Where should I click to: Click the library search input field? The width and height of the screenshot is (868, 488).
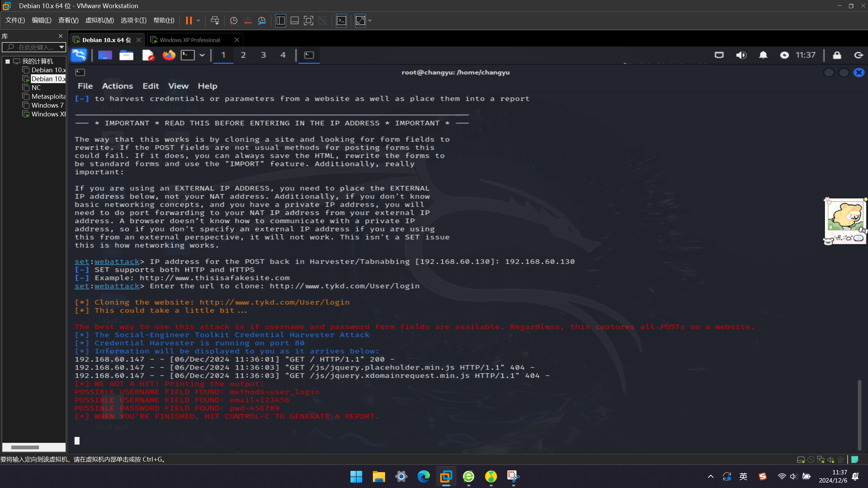point(36,47)
